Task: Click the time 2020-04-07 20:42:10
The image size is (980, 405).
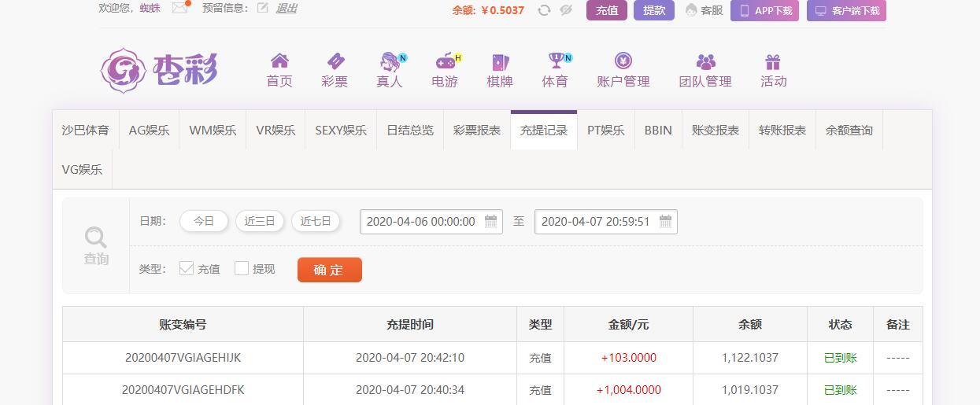Action: (x=410, y=357)
